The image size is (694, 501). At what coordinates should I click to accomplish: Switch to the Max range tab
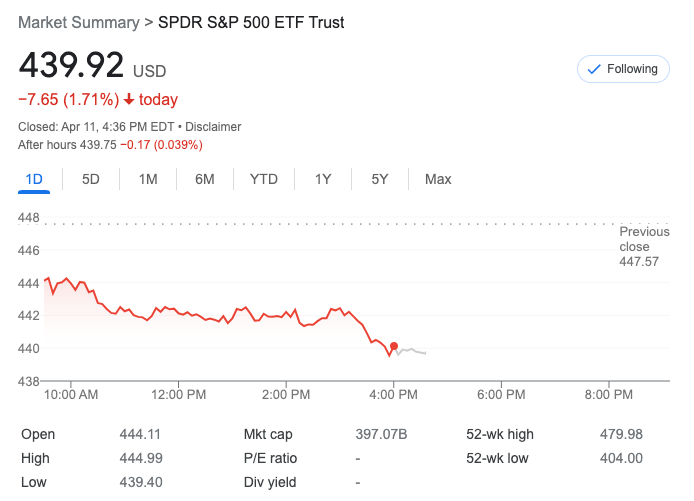click(x=438, y=179)
